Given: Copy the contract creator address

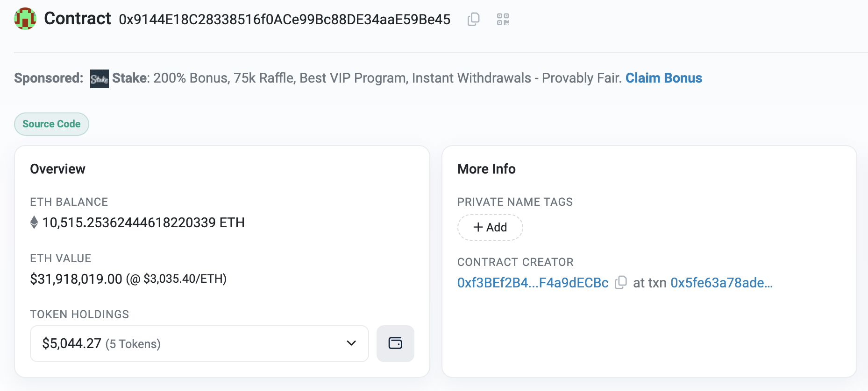Looking at the screenshot, I should pos(621,283).
